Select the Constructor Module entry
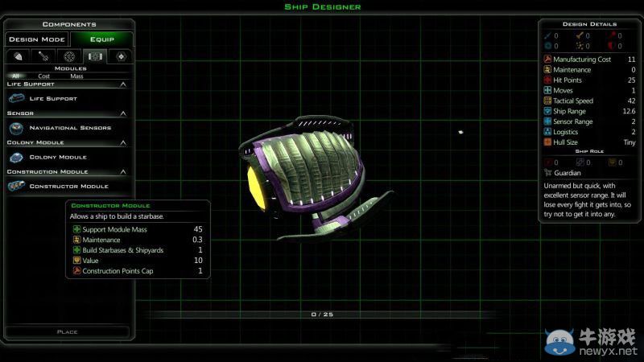Image resolution: width=644 pixels, height=362 pixels. tap(68, 186)
